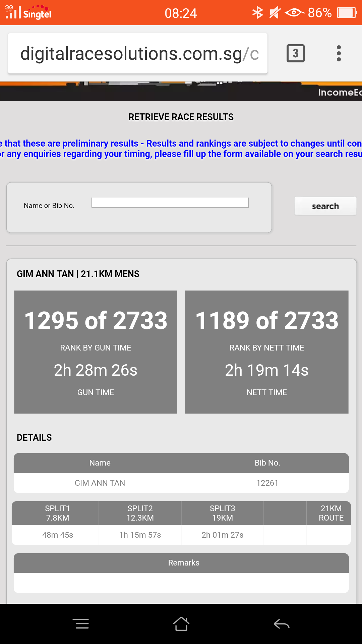The width and height of the screenshot is (362, 644).
Task: Tap the Android back arrow
Action: pos(282,624)
